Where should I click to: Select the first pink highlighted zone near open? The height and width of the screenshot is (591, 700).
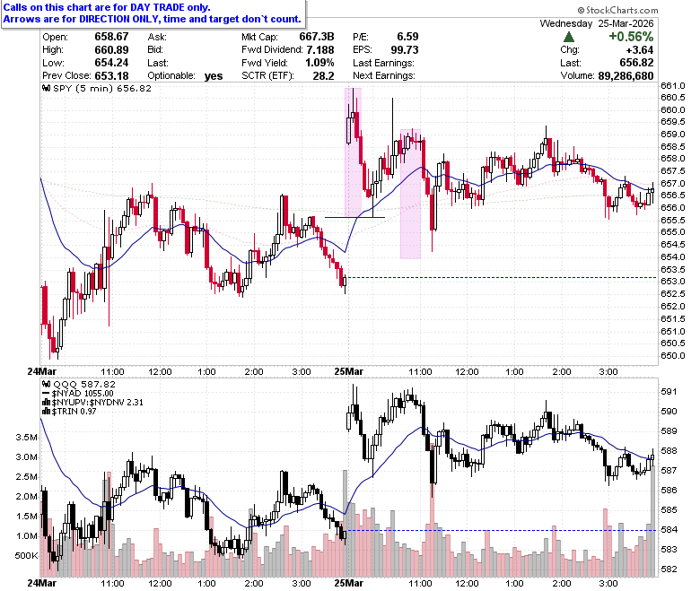pos(353,152)
